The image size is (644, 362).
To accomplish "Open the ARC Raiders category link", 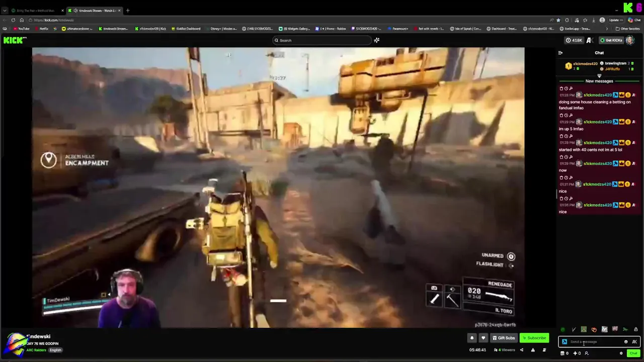I will click(x=36, y=350).
